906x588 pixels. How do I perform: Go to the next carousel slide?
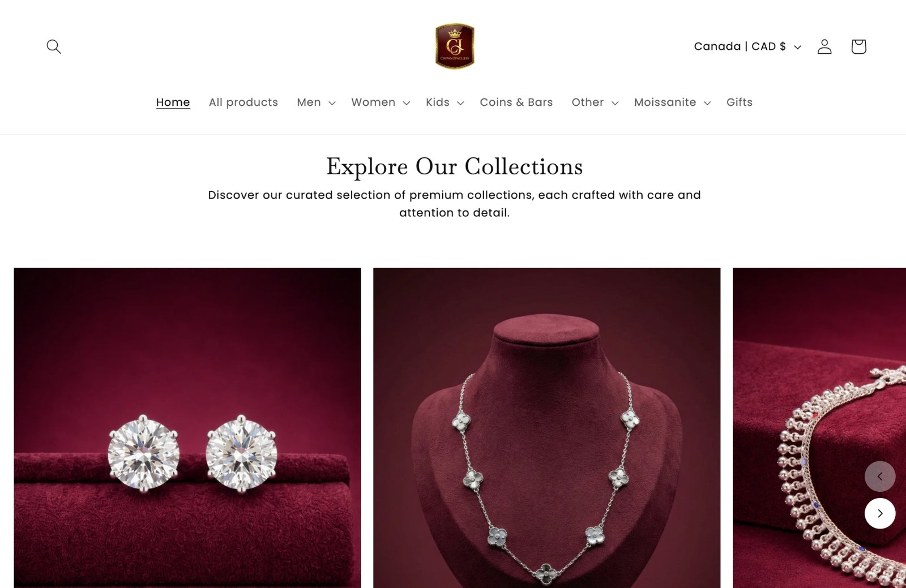(x=880, y=513)
